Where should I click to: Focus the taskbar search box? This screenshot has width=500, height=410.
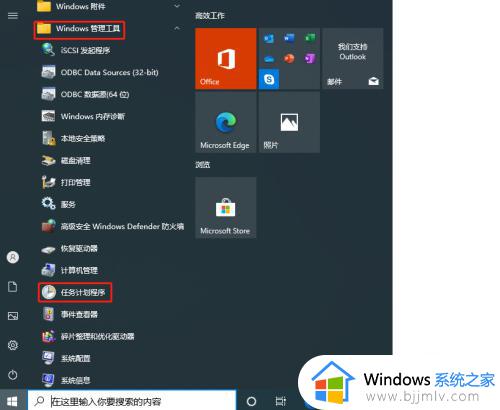point(132,401)
